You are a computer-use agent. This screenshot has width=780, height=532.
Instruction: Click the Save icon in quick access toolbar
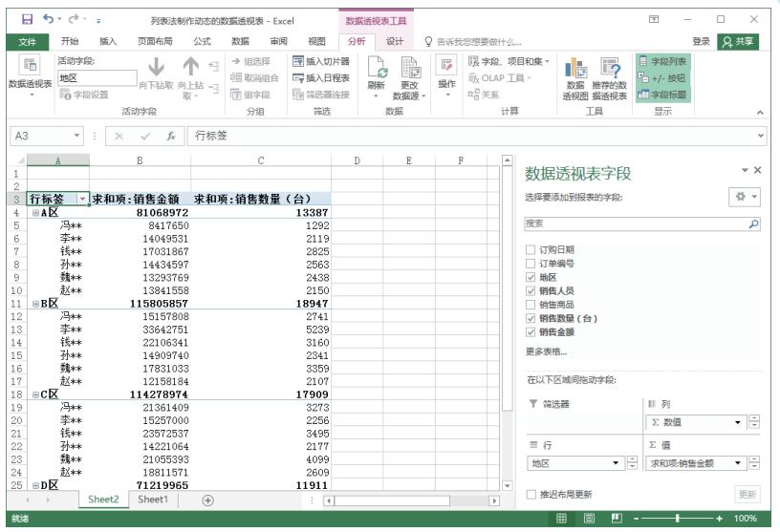[27, 20]
